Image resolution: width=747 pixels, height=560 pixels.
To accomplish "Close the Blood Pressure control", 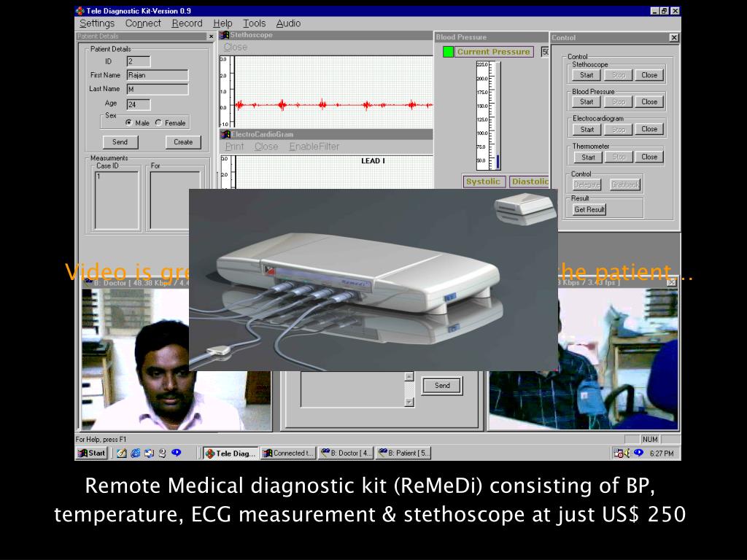I will pyautogui.click(x=649, y=102).
